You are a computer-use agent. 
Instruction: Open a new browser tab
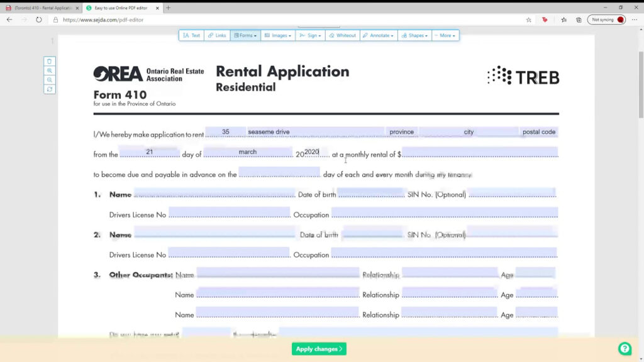click(x=168, y=8)
